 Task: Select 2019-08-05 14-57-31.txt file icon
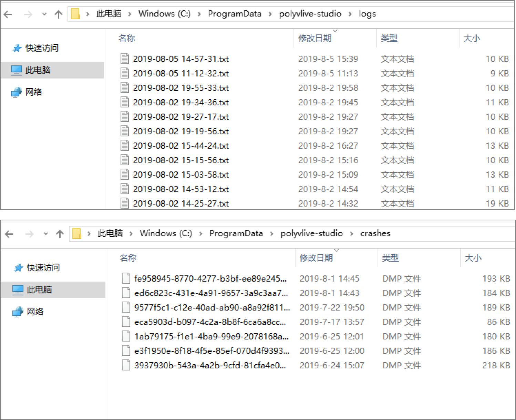coord(125,59)
